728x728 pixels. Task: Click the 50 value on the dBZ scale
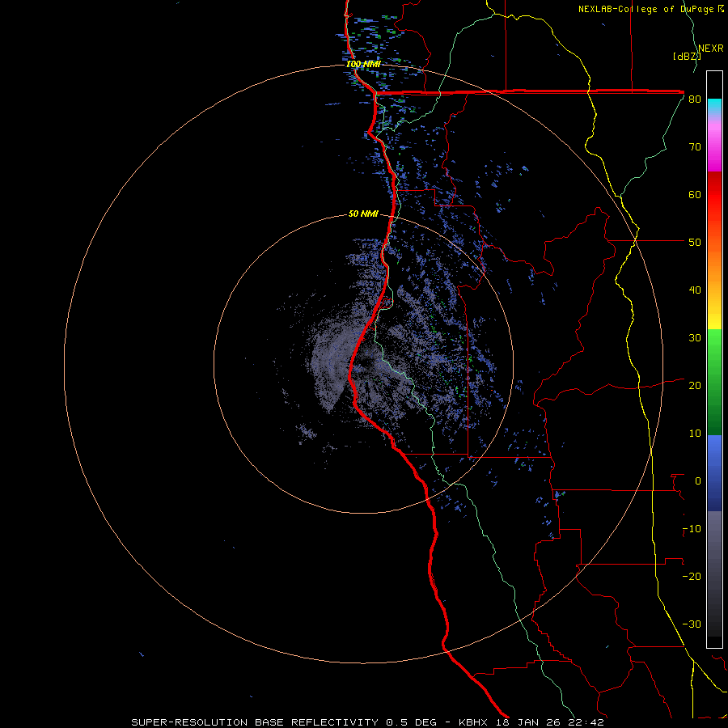click(695, 243)
